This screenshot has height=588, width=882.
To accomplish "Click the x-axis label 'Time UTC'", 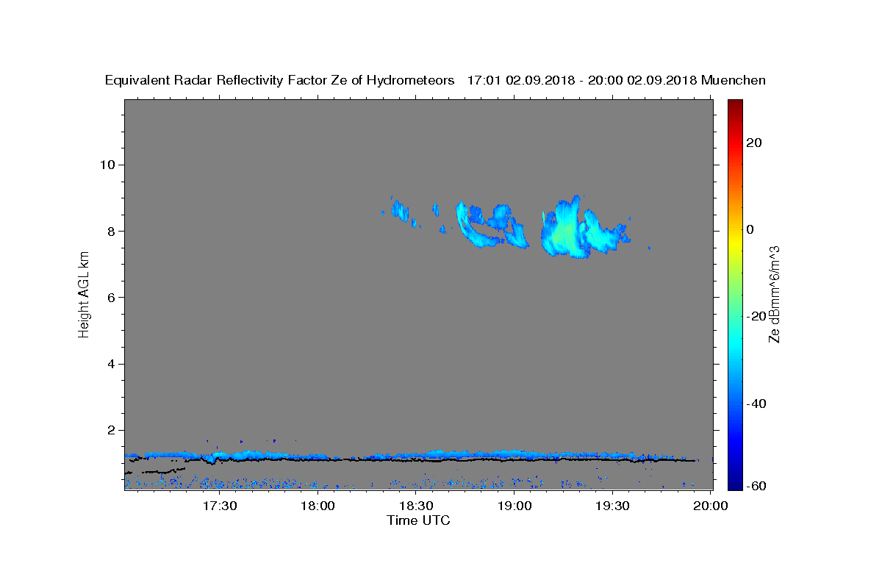I will 418,520.
